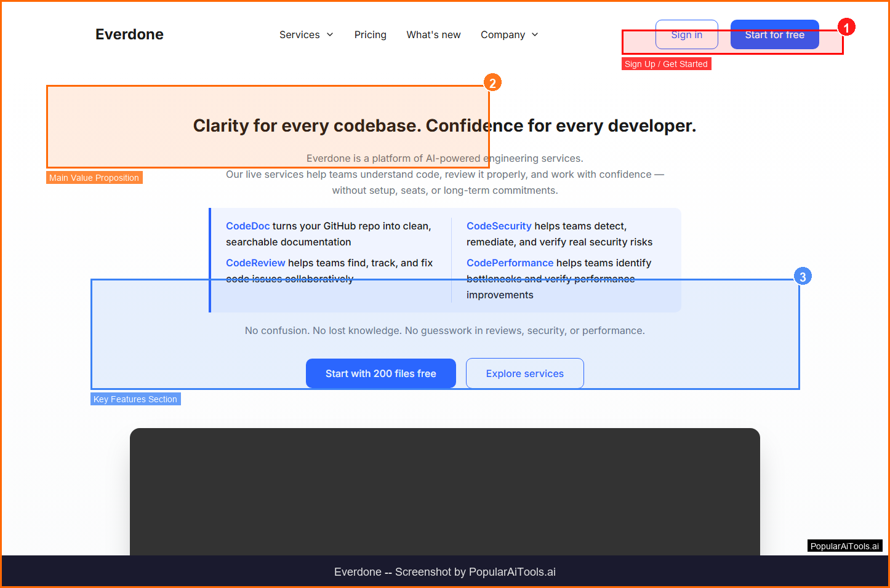Go to the Pricing page

click(x=370, y=35)
